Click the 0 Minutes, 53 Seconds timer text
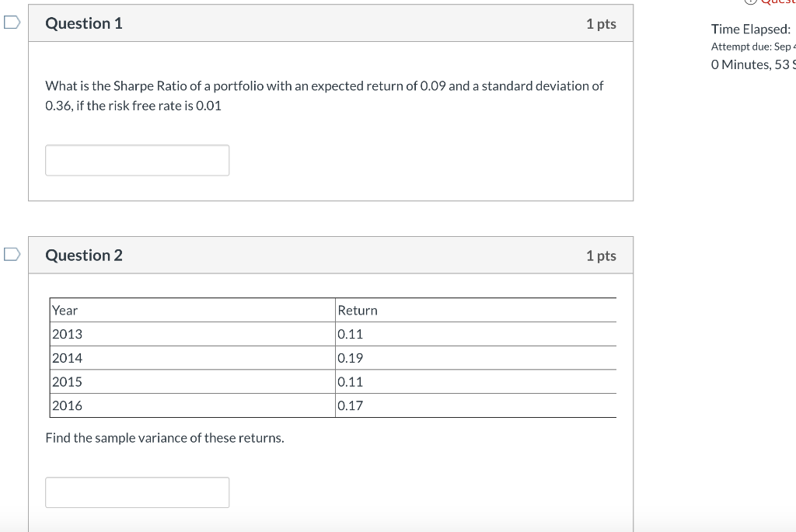Image resolution: width=796 pixels, height=532 pixels. pos(749,64)
